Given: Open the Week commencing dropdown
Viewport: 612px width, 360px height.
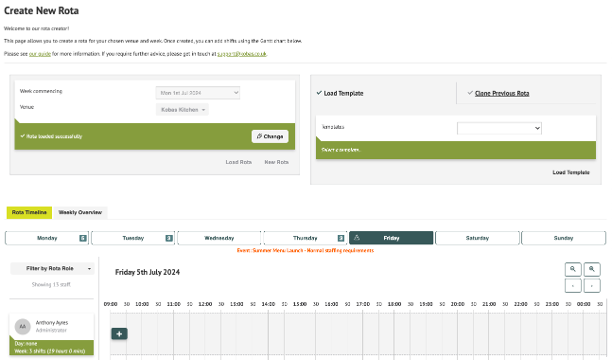Looking at the screenshot, I should (x=197, y=93).
